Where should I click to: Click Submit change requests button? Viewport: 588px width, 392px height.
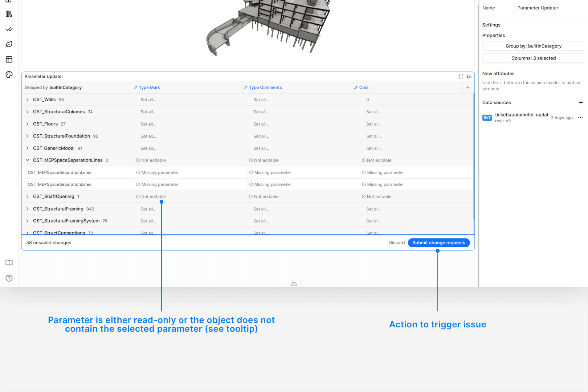coord(439,243)
